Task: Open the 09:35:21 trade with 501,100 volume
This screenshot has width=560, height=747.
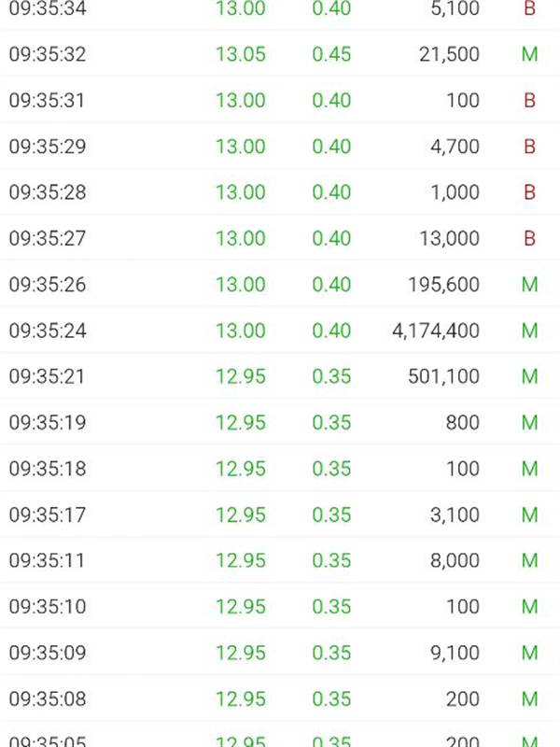Action: point(280,376)
